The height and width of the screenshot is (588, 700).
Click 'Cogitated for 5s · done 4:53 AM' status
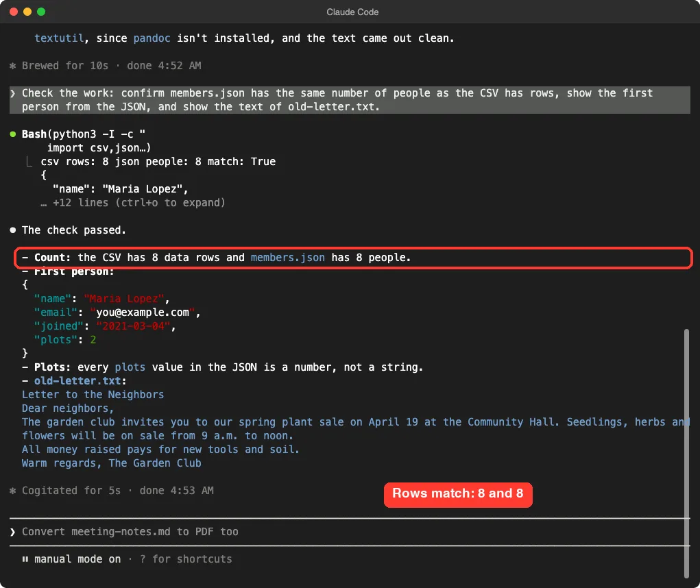(118, 491)
